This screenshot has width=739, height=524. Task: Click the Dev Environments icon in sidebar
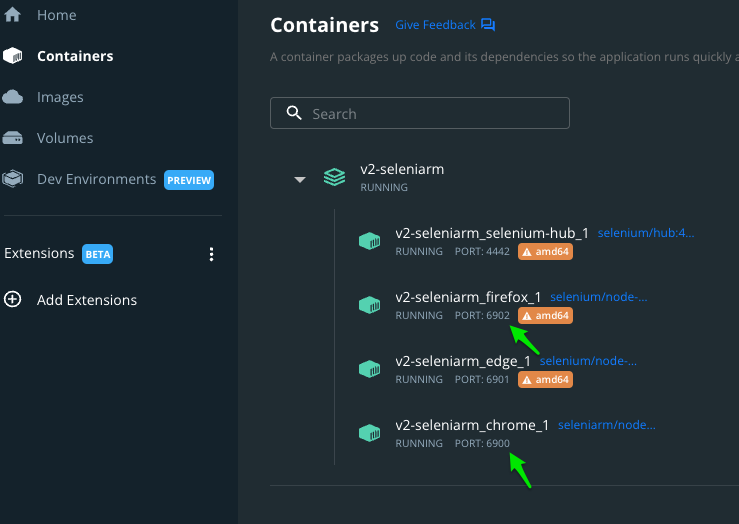tap(12, 179)
